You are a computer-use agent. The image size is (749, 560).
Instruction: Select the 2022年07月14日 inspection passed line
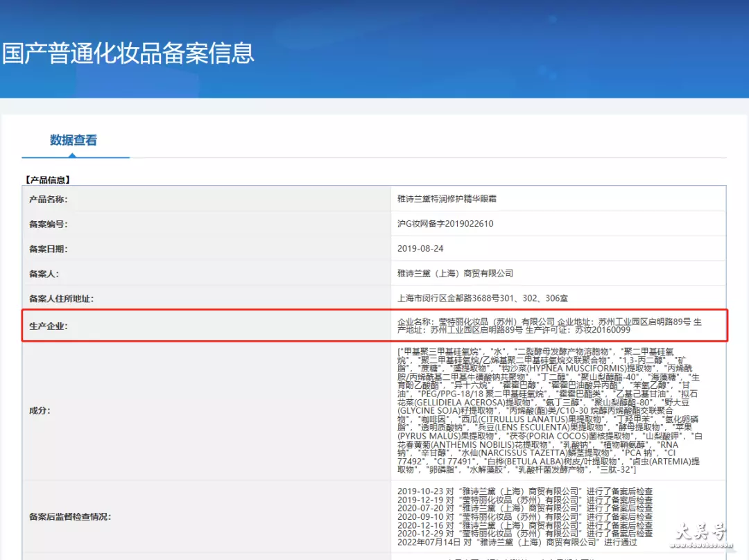[x=517, y=543]
